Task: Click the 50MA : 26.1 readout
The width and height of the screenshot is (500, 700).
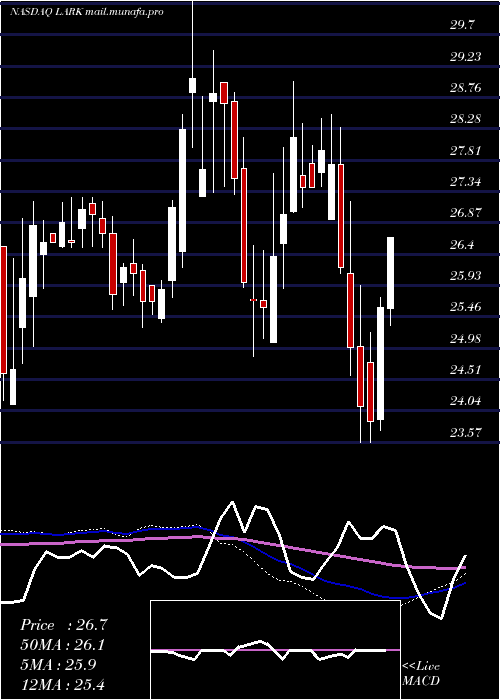Action: 63,645
